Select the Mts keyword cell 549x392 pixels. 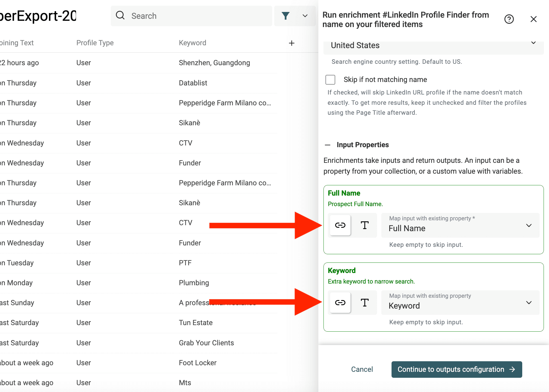185,383
